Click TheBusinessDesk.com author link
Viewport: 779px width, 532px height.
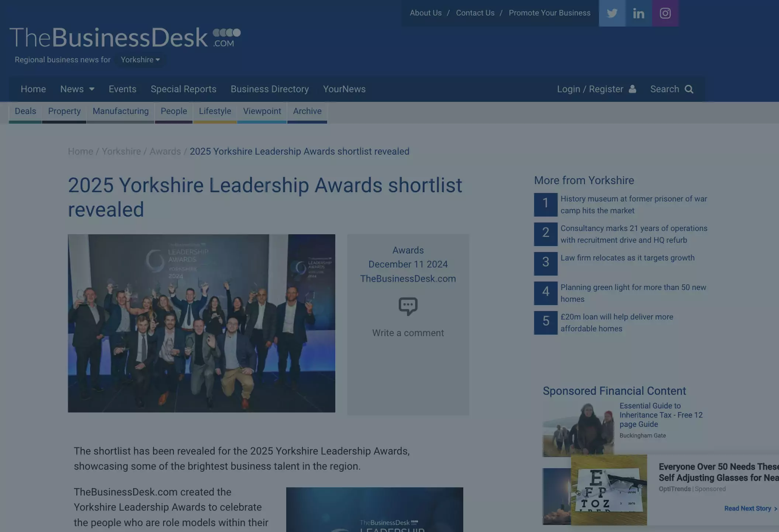coord(408,279)
